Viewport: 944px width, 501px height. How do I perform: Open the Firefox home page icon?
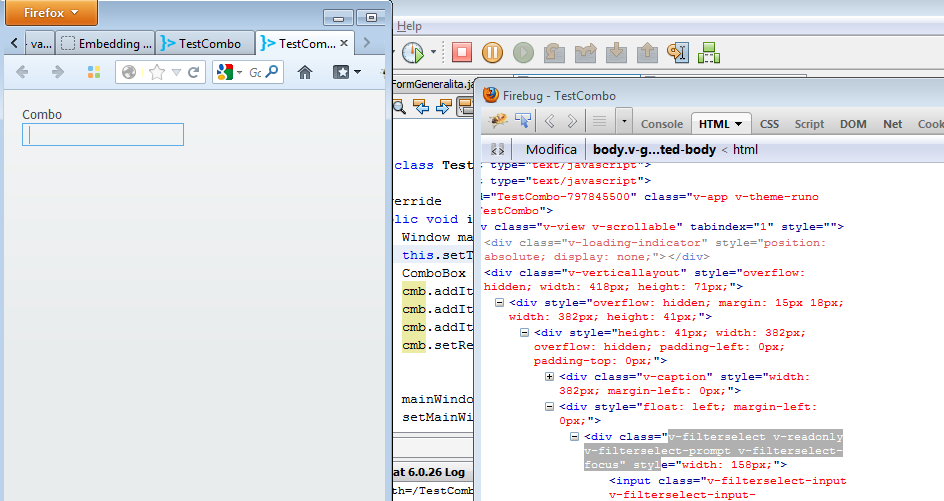coord(305,72)
